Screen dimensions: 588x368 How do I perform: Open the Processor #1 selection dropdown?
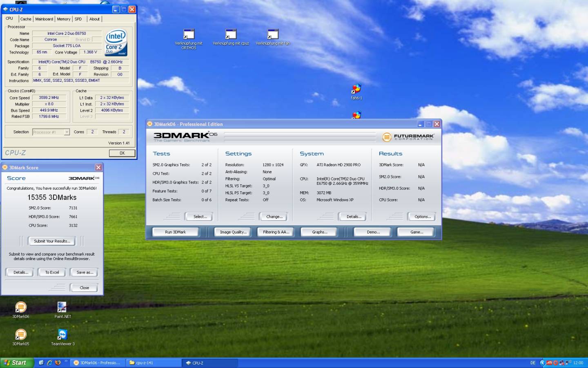click(x=51, y=132)
